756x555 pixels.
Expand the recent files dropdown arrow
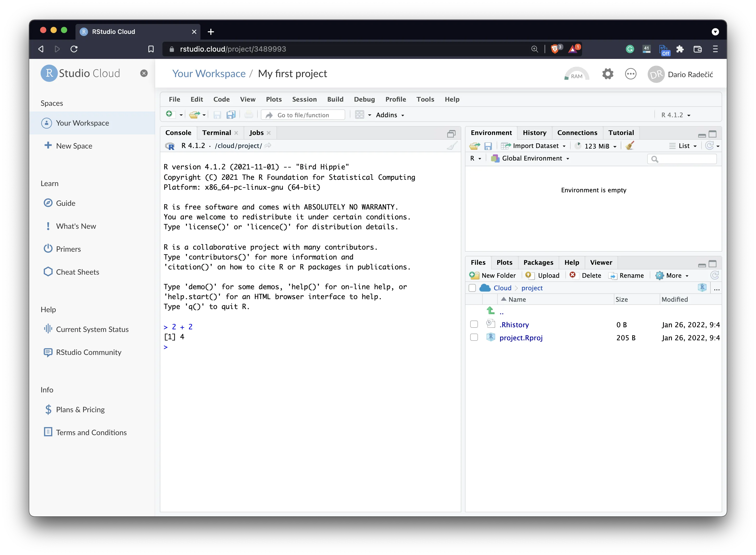click(x=204, y=115)
